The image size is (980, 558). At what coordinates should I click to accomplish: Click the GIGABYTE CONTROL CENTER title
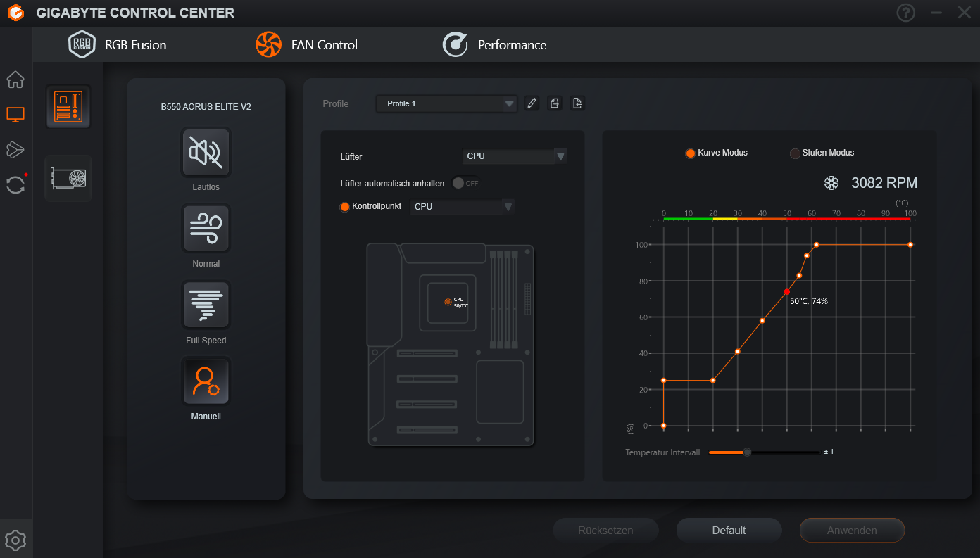tap(135, 13)
